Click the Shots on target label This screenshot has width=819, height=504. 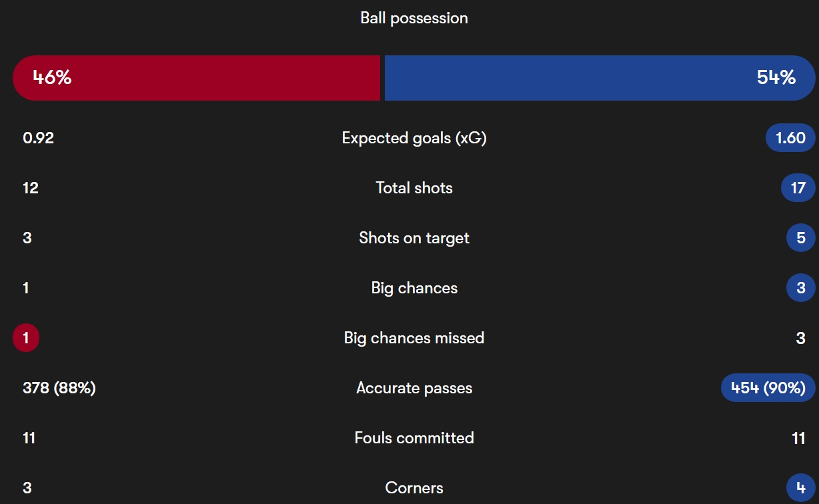click(x=414, y=238)
